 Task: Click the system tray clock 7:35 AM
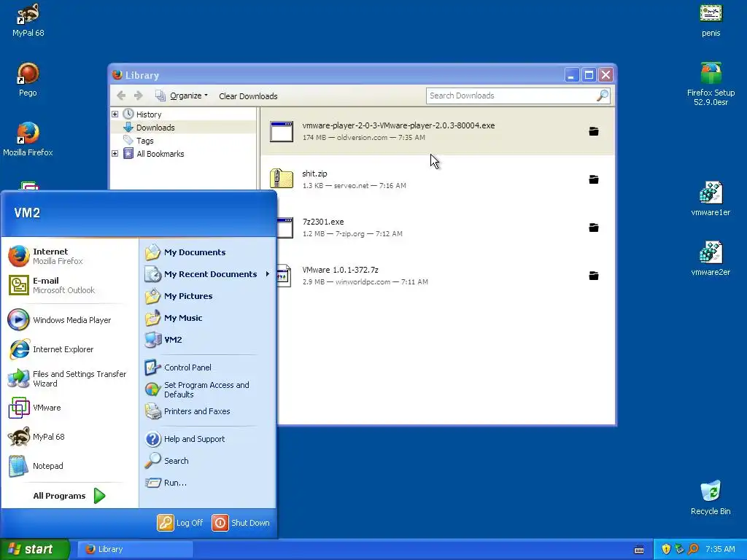(720, 549)
